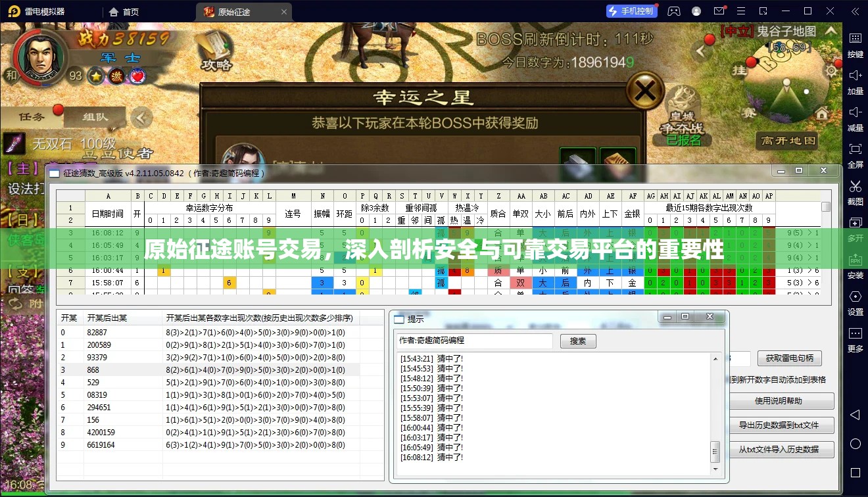Toggle the 冷 cell in the header row
The image size is (868, 497).
(x=480, y=220)
